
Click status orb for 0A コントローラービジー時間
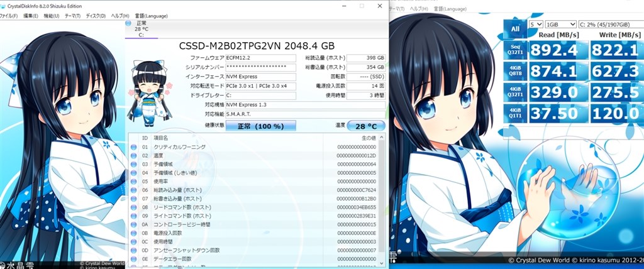133,224
